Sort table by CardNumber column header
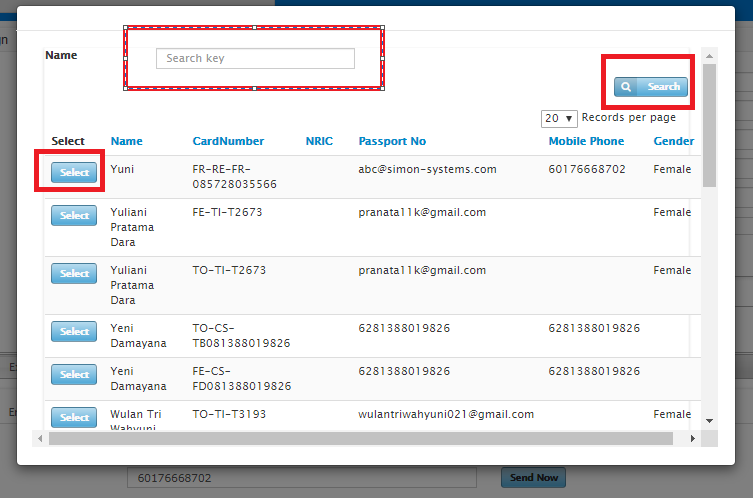This screenshot has width=753, height=500. click(x=228, y=142)
